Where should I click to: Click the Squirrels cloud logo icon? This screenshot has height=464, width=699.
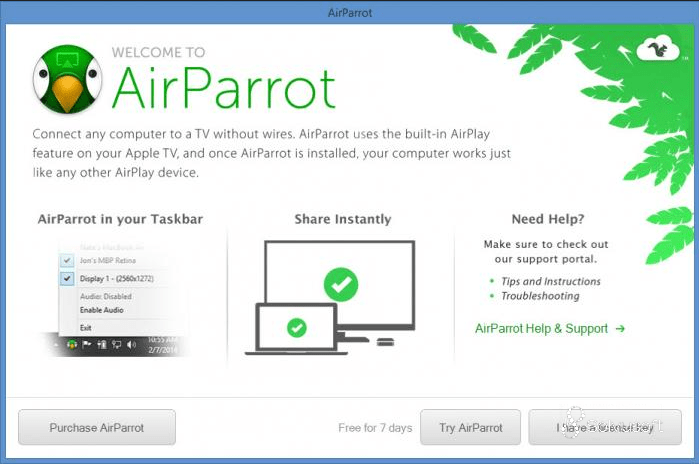click(x=658, y=48)
